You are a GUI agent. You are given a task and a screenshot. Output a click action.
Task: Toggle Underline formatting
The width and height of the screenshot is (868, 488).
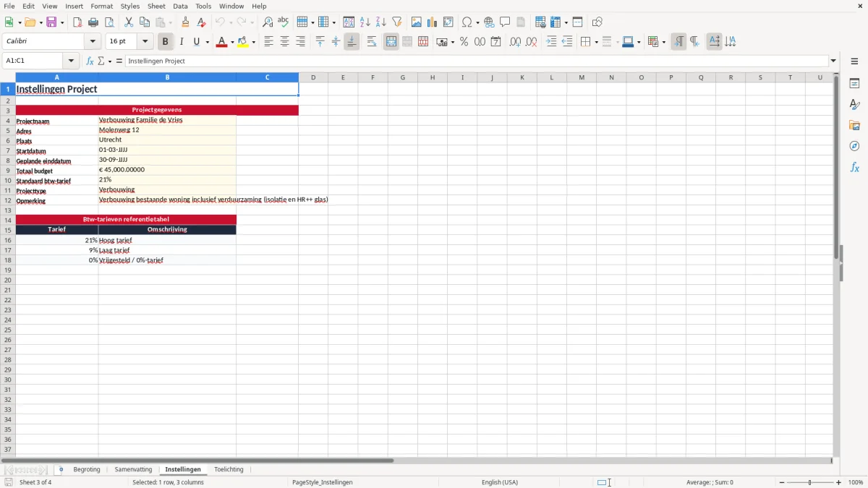pos(196,42)
